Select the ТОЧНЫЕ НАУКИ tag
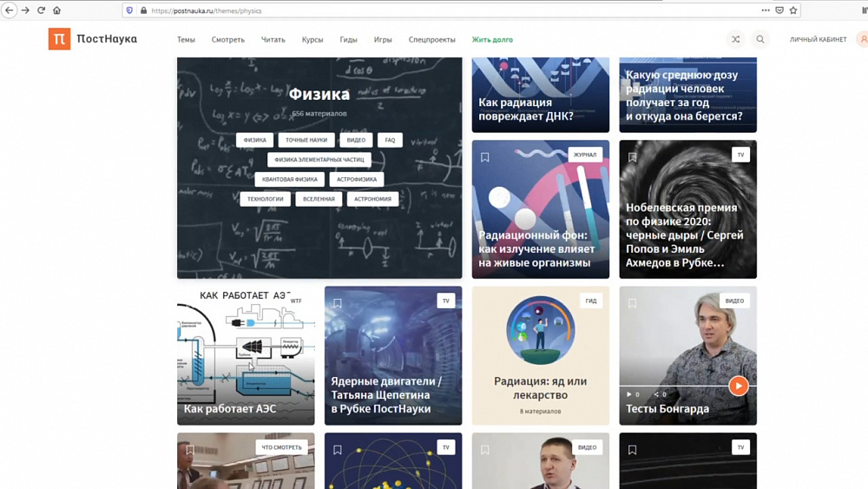This screenshot has width=868, height=489. click(306, 140)
